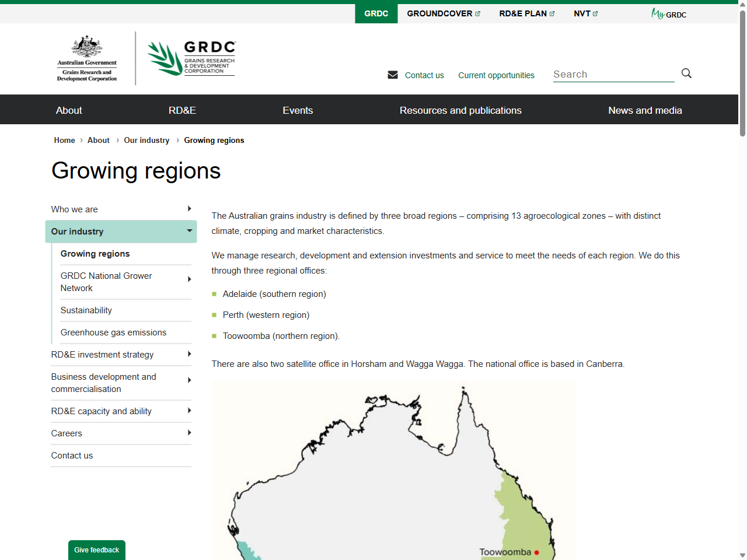Click the Growing regions breadcrumb text

click(214, 140)
